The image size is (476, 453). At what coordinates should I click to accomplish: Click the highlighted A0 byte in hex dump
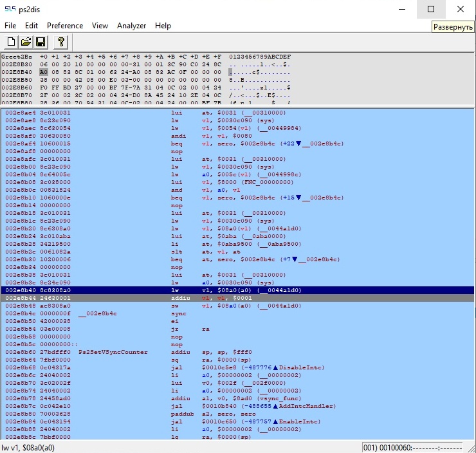(x=44, y=72)
